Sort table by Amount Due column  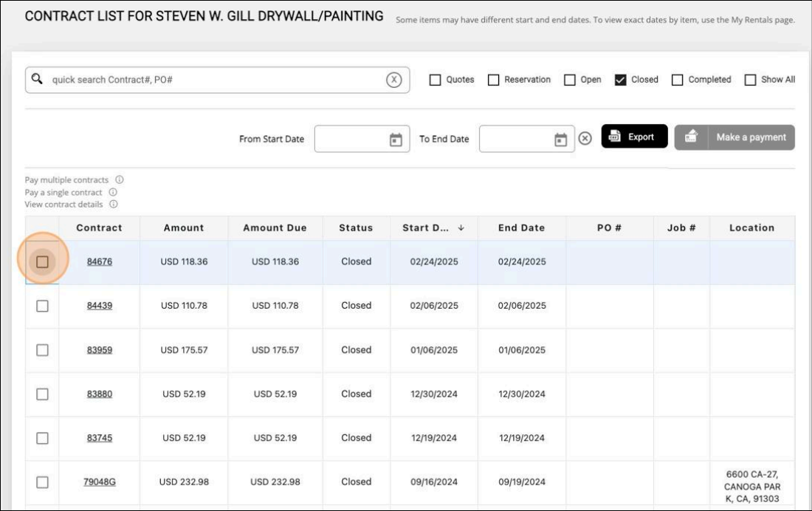(275, 228)
